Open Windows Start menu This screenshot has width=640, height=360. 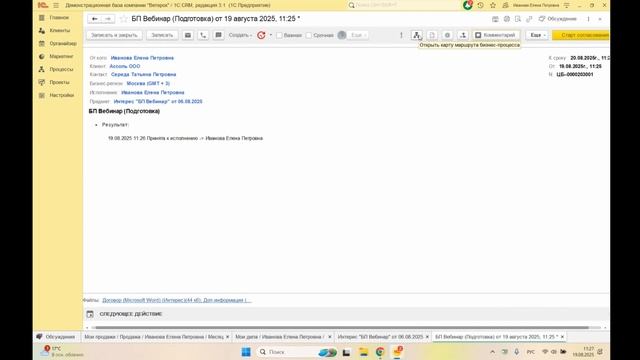(246, 352)
